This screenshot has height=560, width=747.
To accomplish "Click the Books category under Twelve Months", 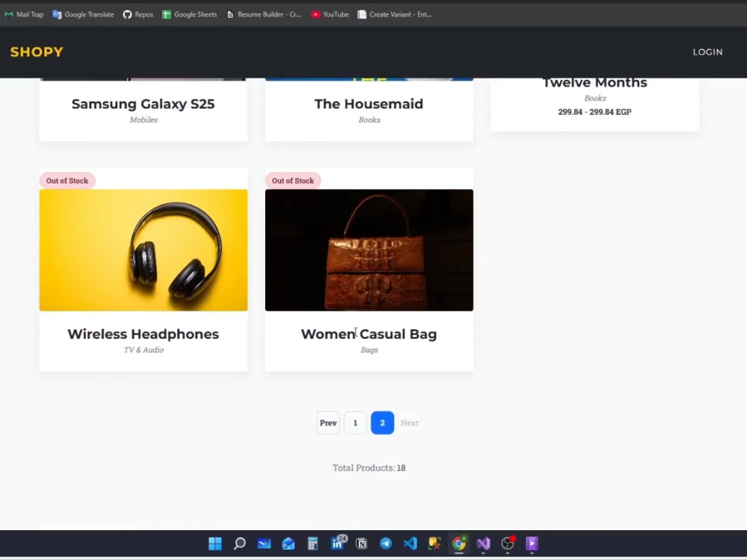I will pyautogui.click(x=595, y=99).
